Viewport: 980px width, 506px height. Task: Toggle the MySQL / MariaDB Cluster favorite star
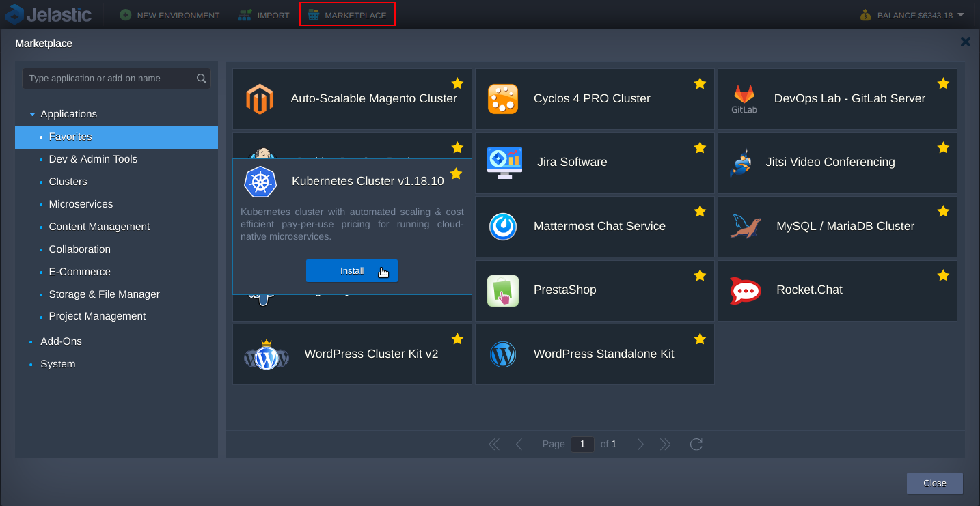click(x=943, y=212)
